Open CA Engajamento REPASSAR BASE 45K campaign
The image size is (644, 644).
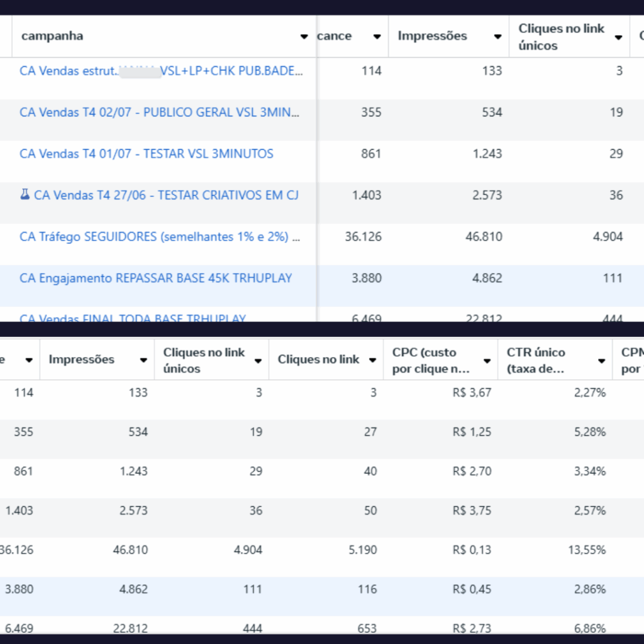[155, 279]
